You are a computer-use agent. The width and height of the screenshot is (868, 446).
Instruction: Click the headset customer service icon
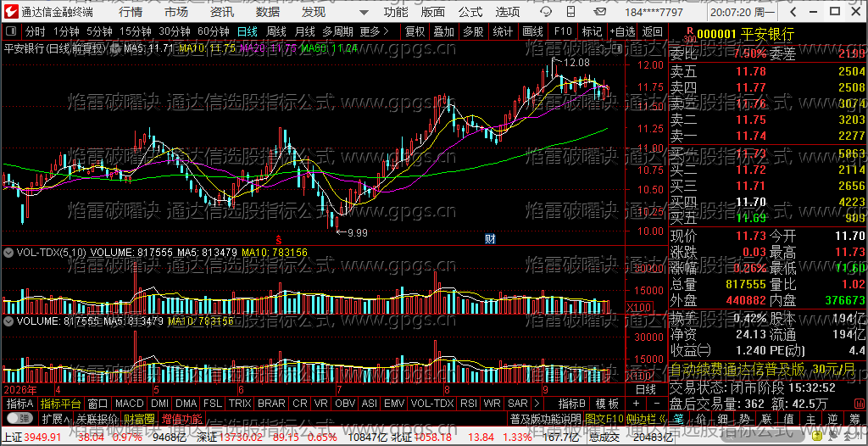(546, 12)
